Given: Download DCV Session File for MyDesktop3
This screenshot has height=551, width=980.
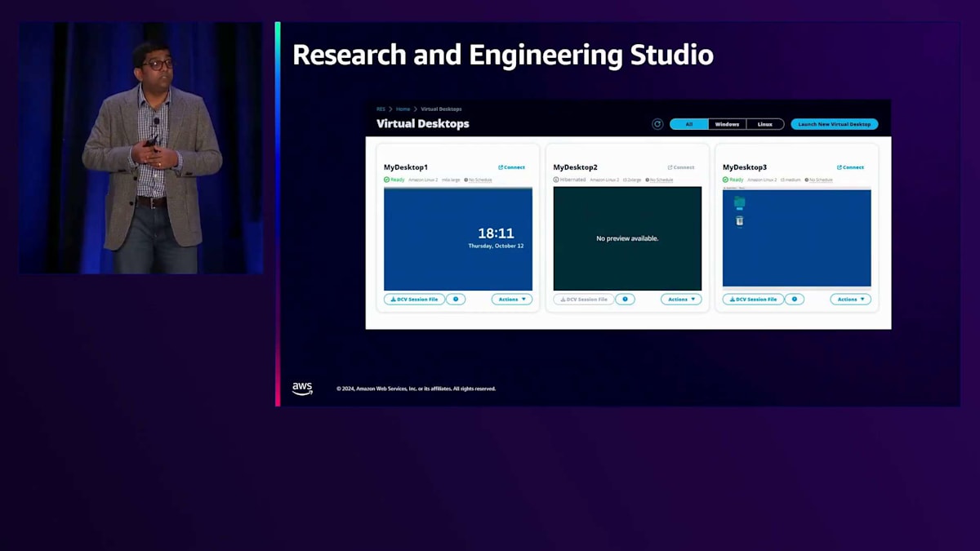Looking at the screenshot, I should (x=753, y=300).
